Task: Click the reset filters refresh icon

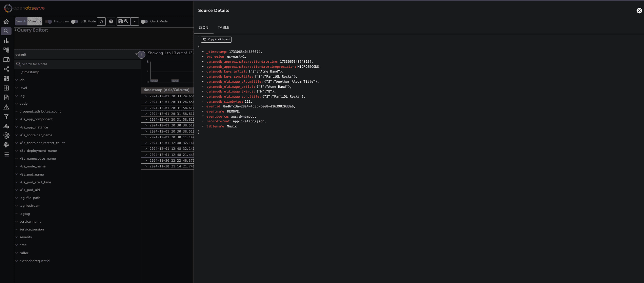Action: (x=101, y=21)
